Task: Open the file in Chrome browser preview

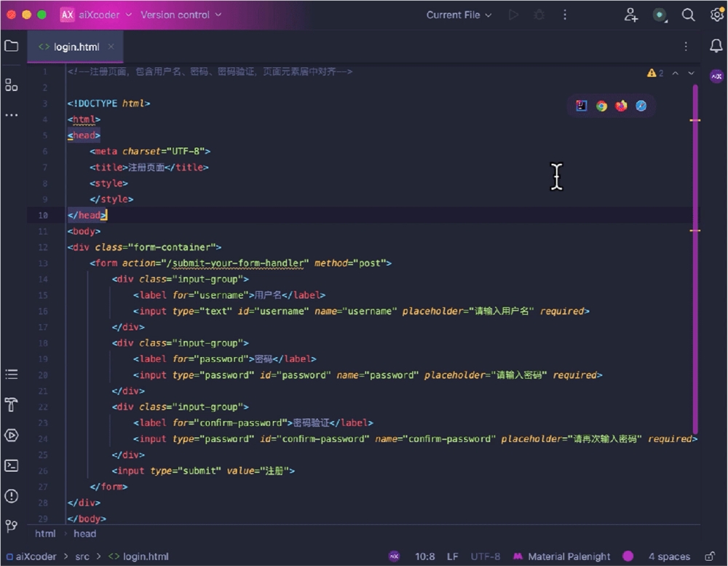Action: 601,106
